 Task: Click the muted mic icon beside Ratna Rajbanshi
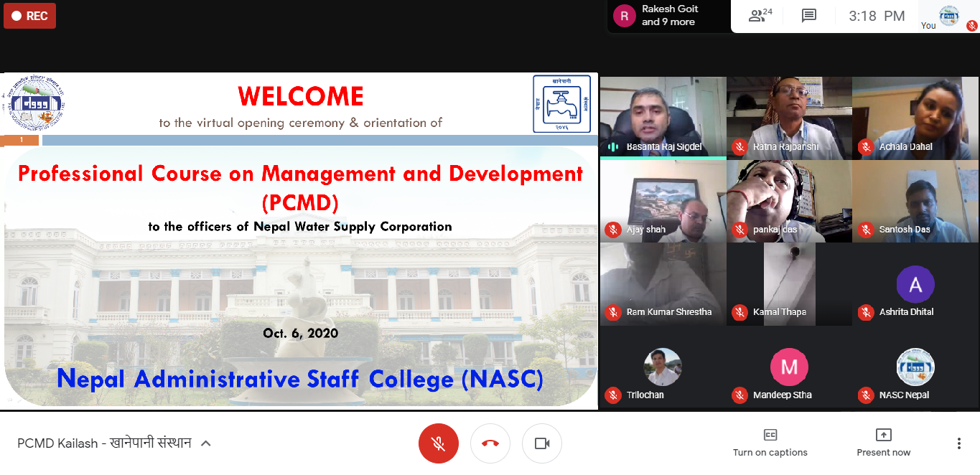click(739, 147)
